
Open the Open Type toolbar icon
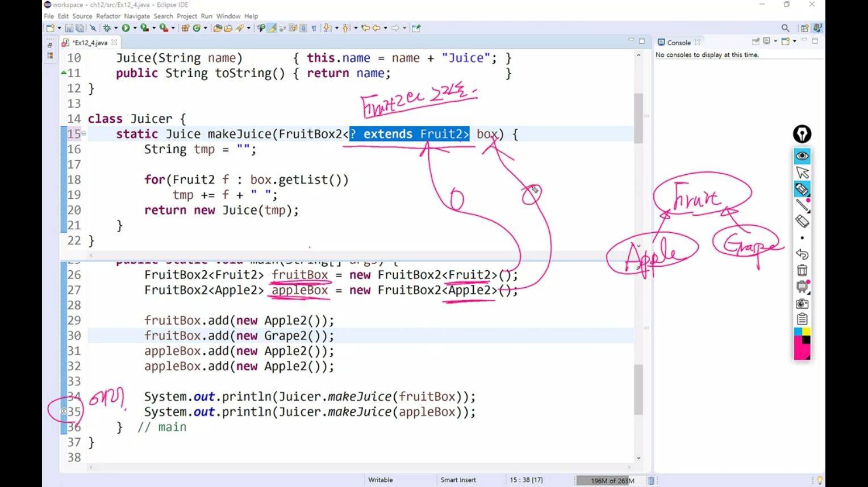click(218, 28)
